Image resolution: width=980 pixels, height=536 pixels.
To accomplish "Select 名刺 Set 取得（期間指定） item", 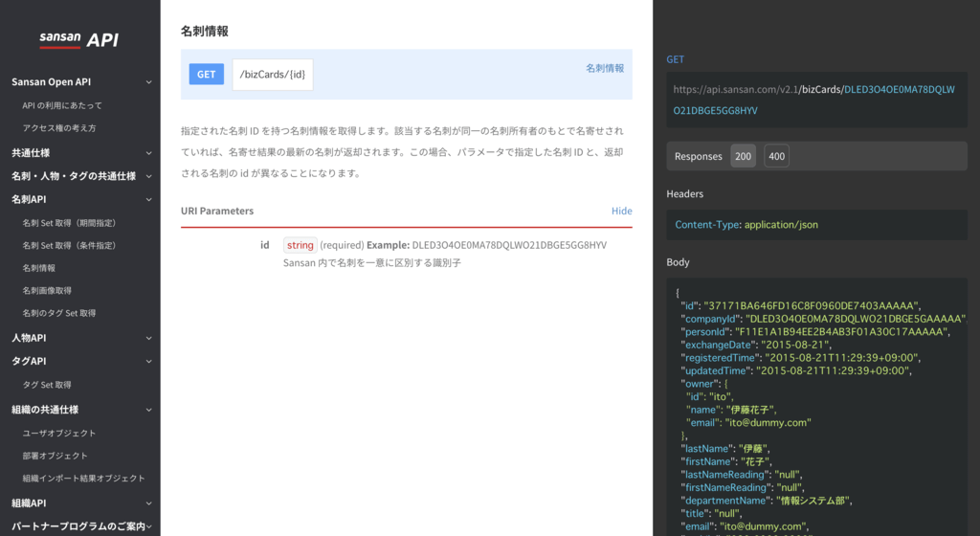I will coord(69,223).
